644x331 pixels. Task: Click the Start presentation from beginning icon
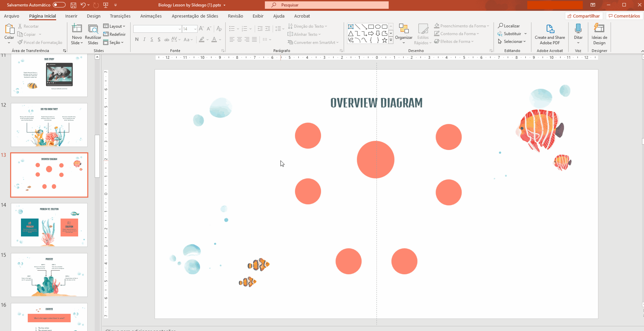click(106, 5)
